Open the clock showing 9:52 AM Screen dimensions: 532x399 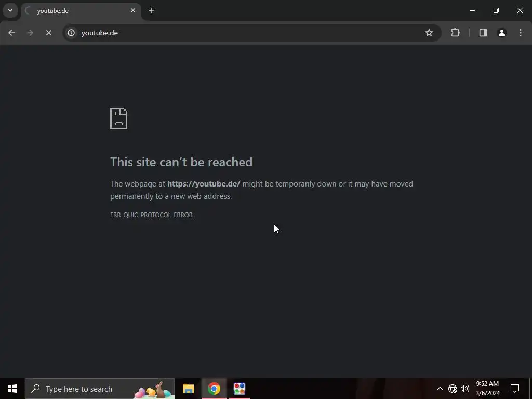[487, 389]
